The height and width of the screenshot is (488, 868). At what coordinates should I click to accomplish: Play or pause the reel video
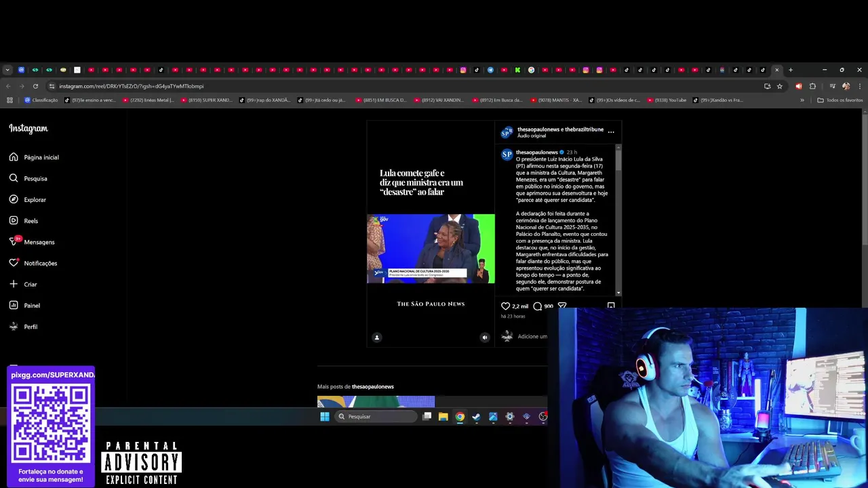click(431, 234)
